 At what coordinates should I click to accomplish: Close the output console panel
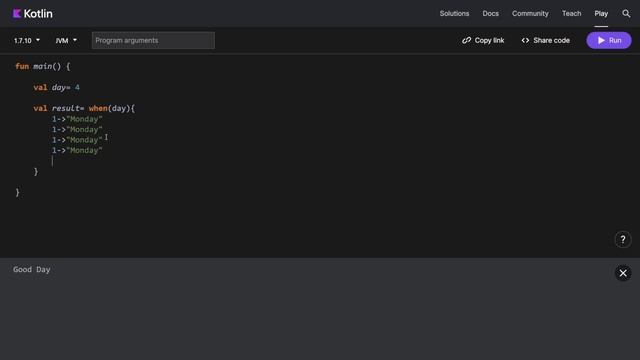[623, 273]
